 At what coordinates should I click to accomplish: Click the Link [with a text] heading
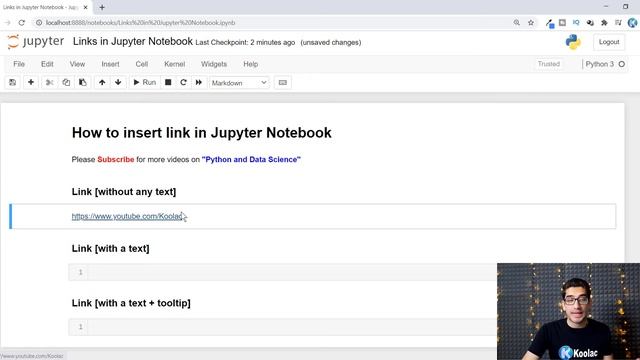click(x=110, y=249)
